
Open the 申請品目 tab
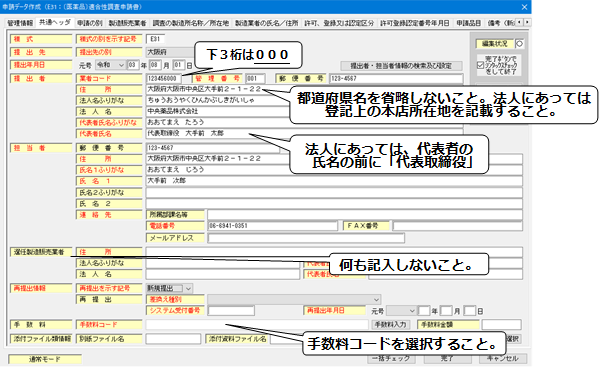(x=468, y=23)
